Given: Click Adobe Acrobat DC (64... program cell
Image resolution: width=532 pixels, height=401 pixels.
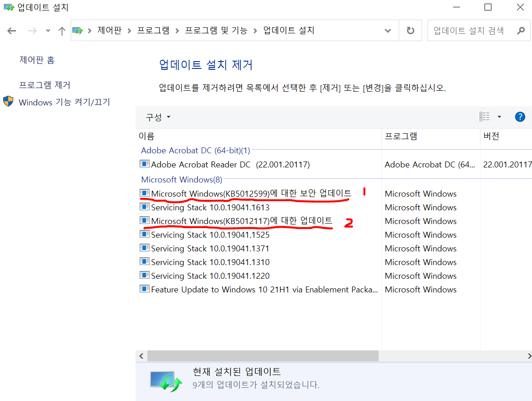Looking at the screenshot, I should coord(429,165).
